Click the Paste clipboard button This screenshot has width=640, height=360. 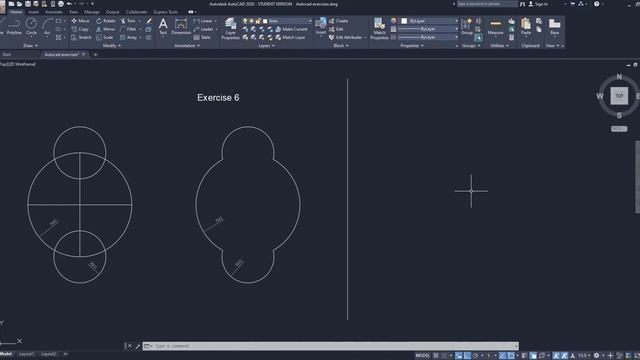pos(526,26)
